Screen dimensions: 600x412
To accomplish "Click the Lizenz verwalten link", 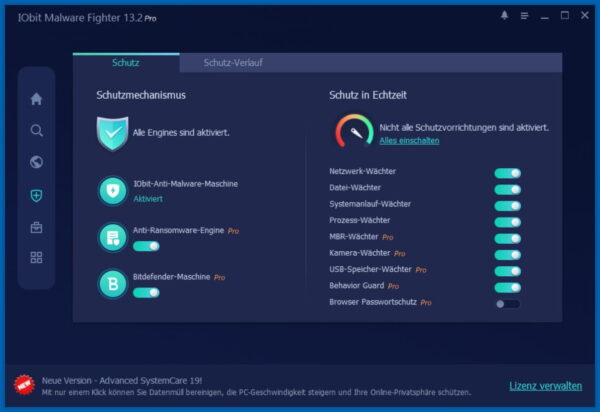I will (546, 386).
